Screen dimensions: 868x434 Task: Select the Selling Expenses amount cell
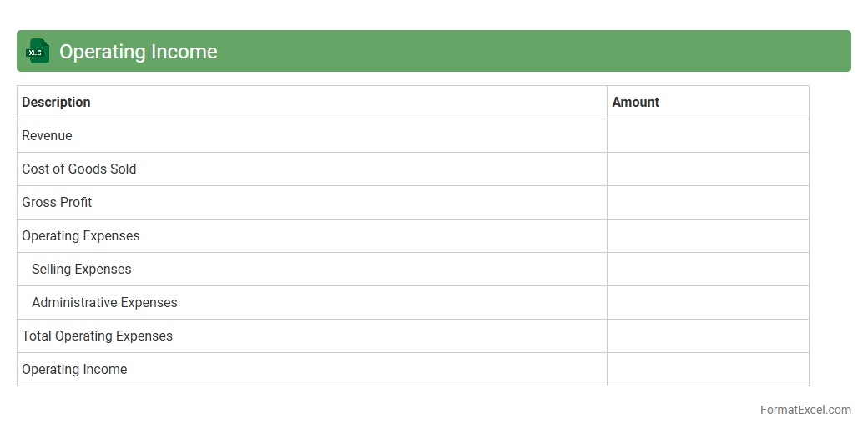(x=708, y=270)
